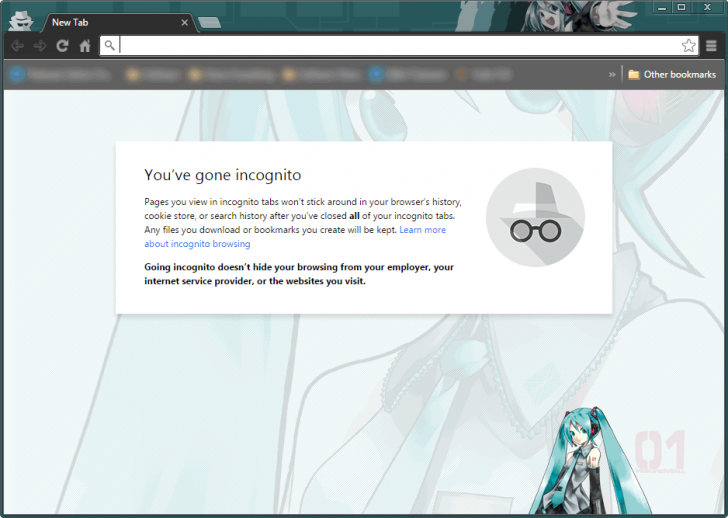Screen dimensions: 728x518
Task: Reload the page
Action: tap(62, 46)
